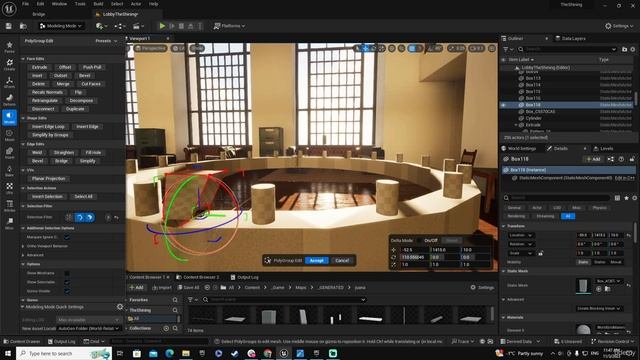Viewport: 640px width, 360px height.
Task: Click the Save icon in main toolbar
Action: [x=9, y=26]
